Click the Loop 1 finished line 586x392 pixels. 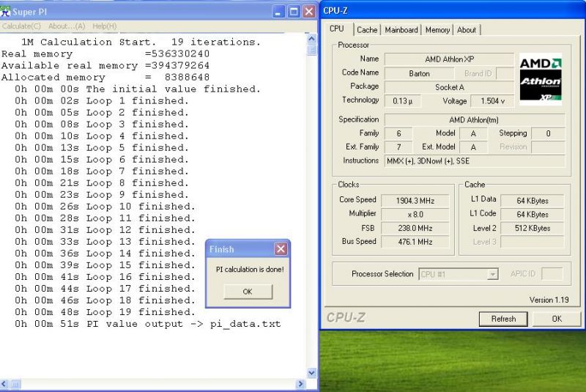pos(102,101)
